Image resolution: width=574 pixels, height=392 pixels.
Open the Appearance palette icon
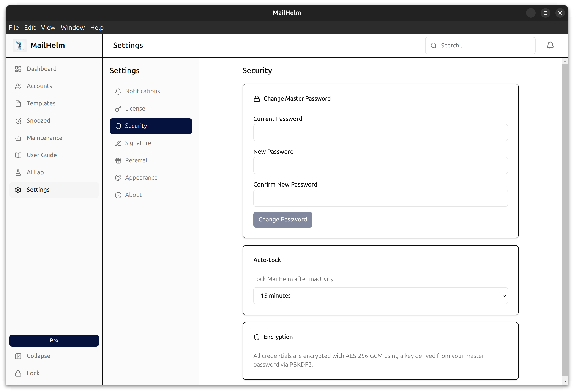(118, 178)
